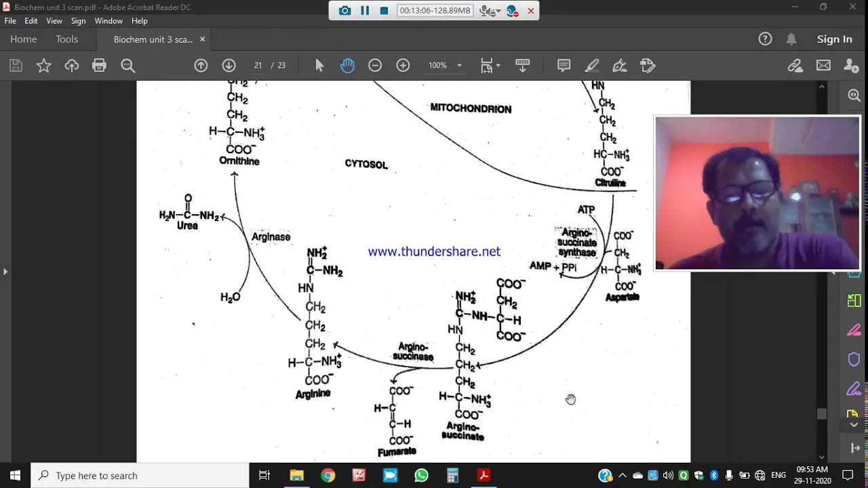Expand fit page dropdown arrow
The width and height of the screenshot is (868, 488).
(498, 66)
